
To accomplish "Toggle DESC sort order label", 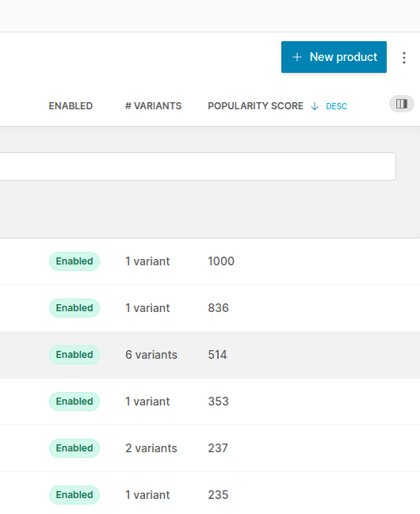I will 336,106.
